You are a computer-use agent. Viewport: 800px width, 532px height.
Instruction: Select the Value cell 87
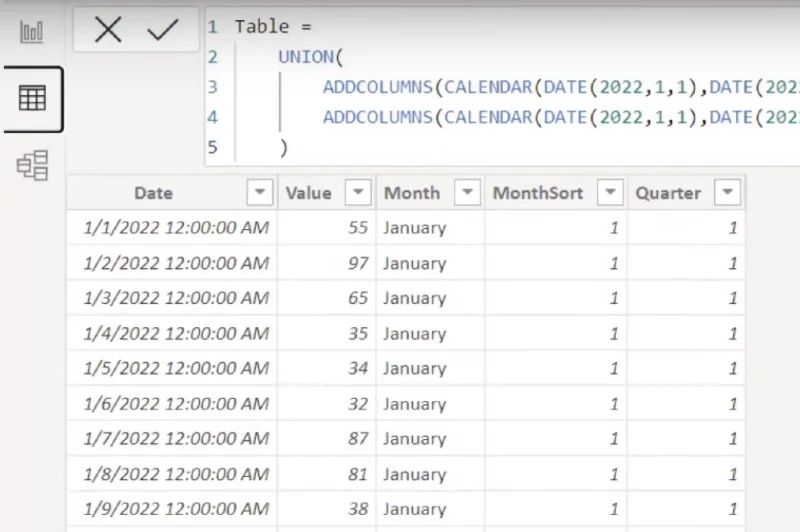[x=327, y=438]
